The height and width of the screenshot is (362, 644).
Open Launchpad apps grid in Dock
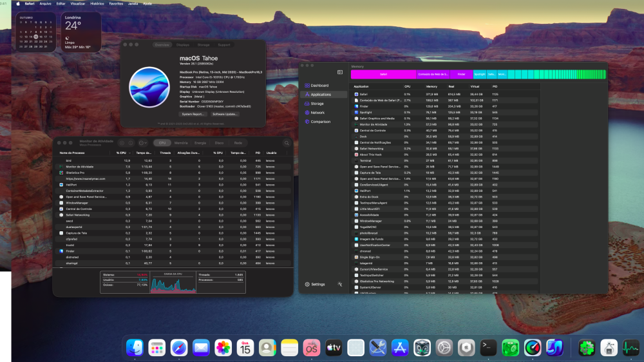157,348
